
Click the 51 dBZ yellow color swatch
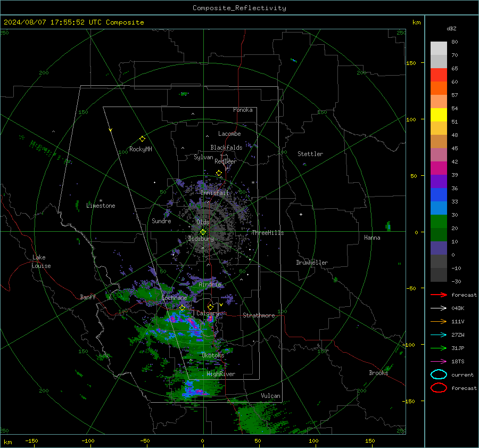(x=439, y=115)
